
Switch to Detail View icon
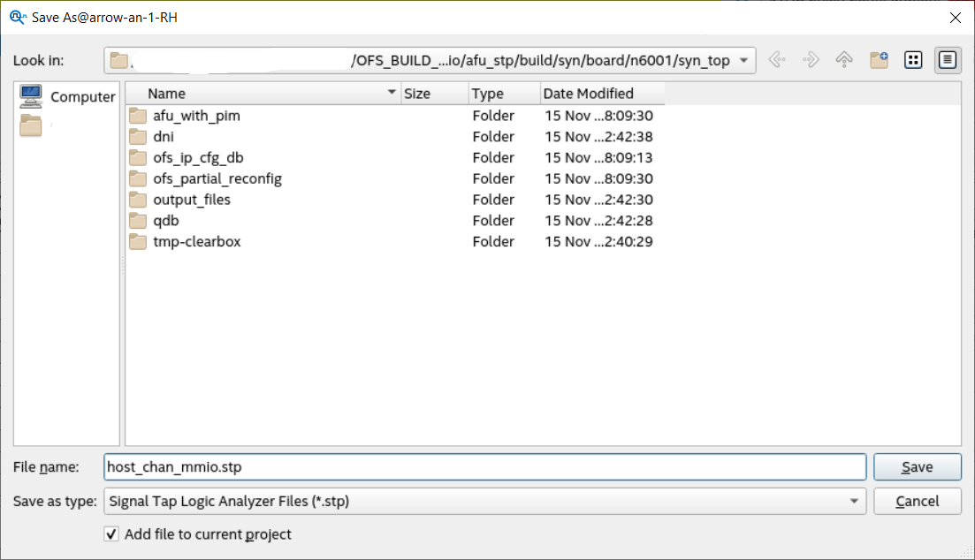coord(948,60)
